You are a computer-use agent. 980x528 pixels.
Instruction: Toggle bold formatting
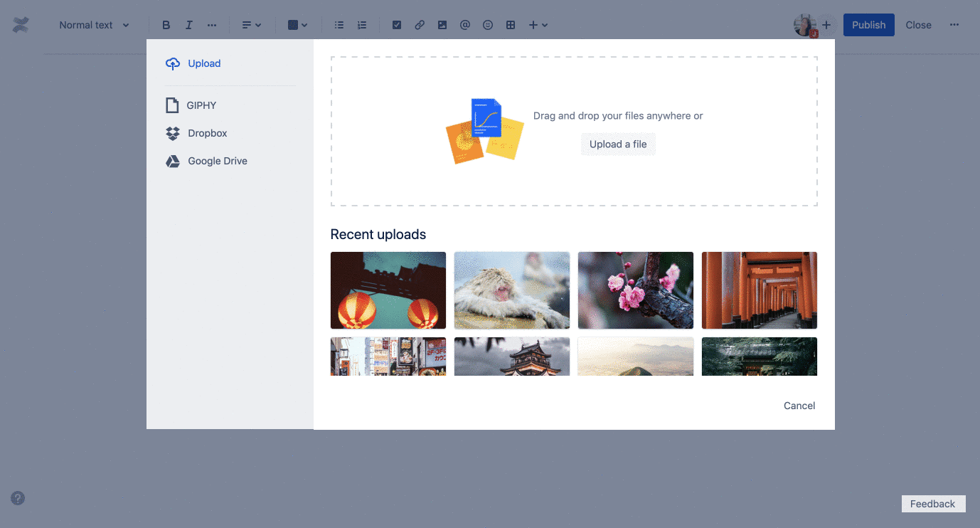tap(166, 25)
